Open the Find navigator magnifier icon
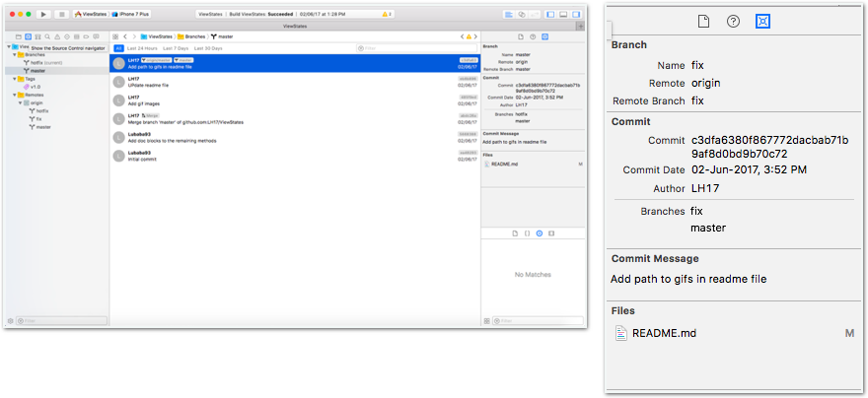The width and height of the screenshot is (868, 398). tap(47, 36)
